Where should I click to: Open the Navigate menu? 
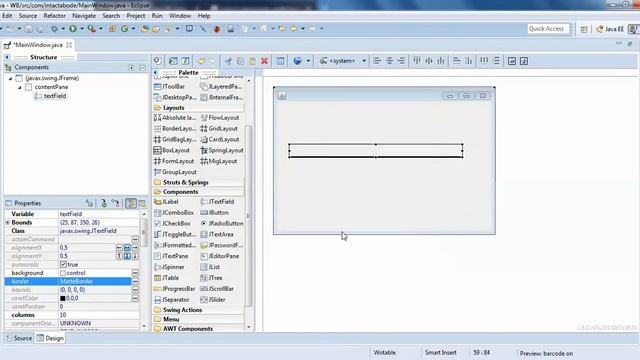(x=84, y=16)
